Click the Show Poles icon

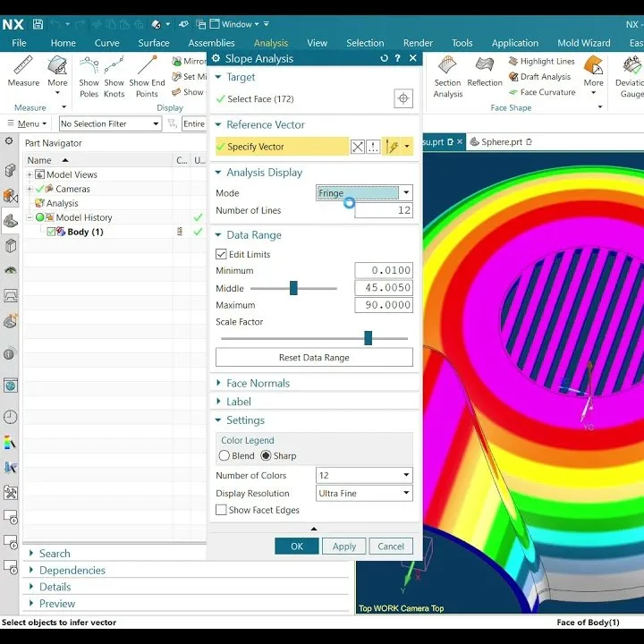89,65
